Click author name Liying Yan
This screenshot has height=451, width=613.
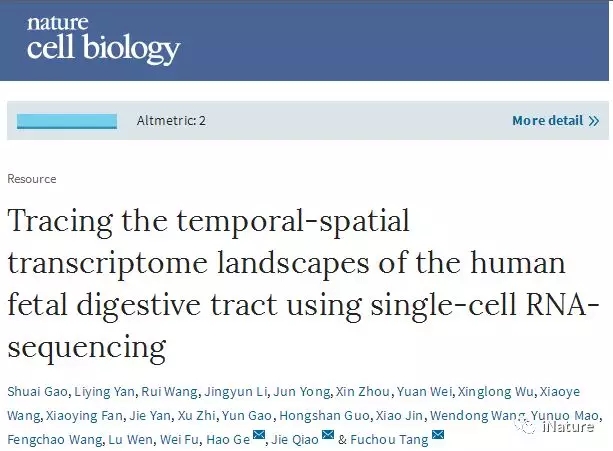click(x=96, y=391)
